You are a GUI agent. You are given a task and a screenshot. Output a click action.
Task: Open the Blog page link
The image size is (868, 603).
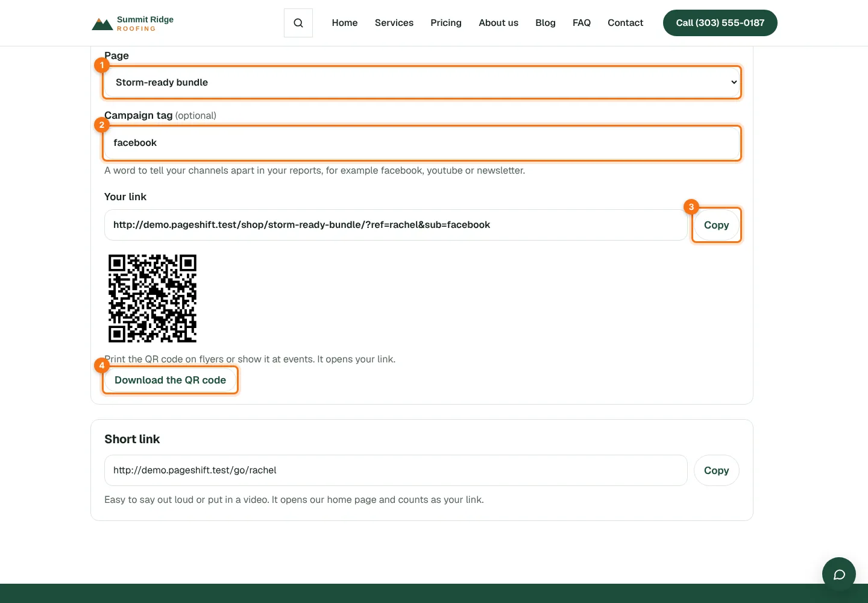[546, 23]
